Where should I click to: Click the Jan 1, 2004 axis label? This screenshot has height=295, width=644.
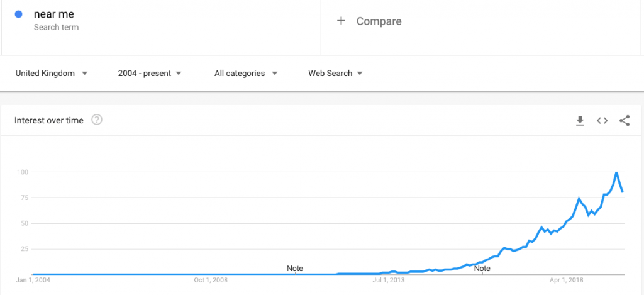32,279
